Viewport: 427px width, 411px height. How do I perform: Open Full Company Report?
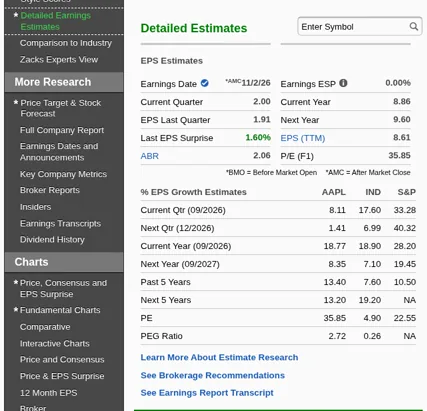click(62, 130)
